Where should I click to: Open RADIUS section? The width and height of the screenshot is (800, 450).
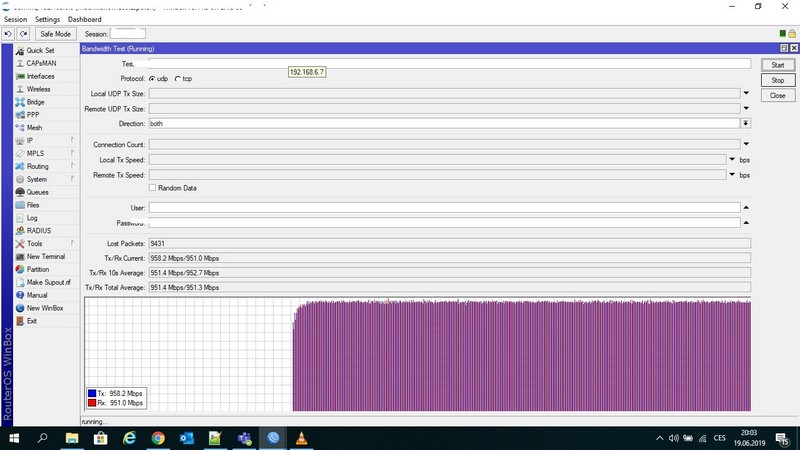[39, 231]
